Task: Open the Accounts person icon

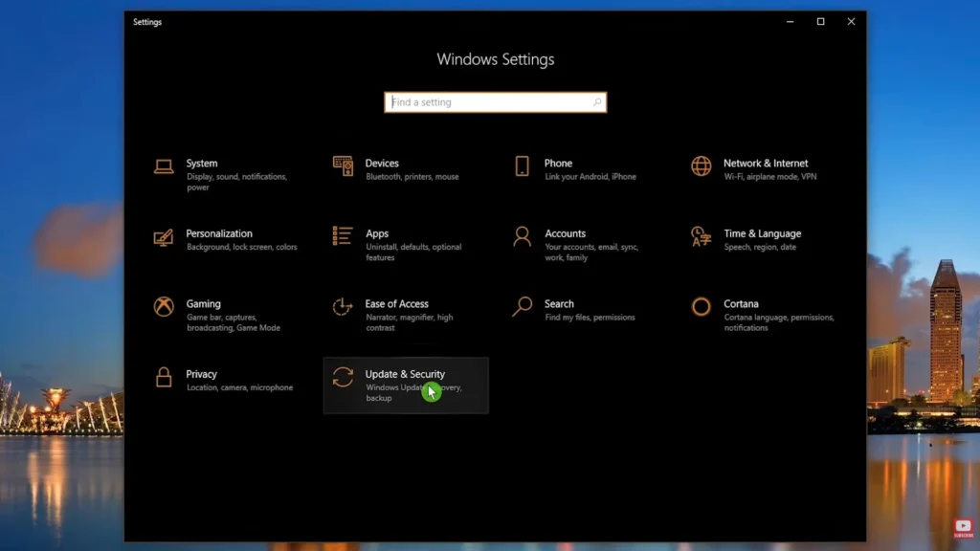Action: pyautogui.click(x=522, y=236)
